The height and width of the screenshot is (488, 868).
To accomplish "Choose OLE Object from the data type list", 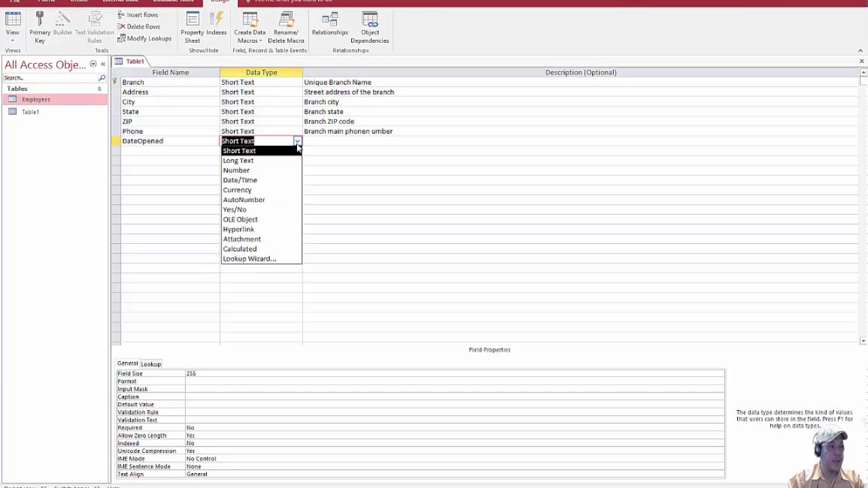I will 261,220.
